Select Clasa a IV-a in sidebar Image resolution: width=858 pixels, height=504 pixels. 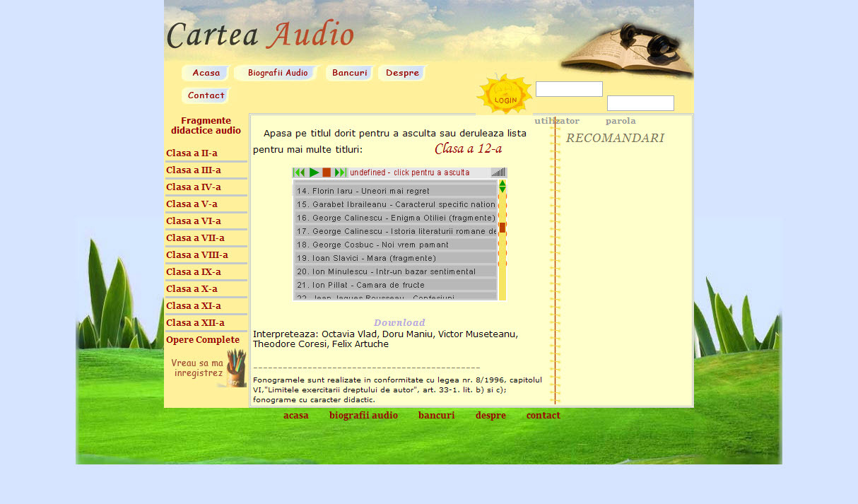pyautogui.click(x=194, y=187)
